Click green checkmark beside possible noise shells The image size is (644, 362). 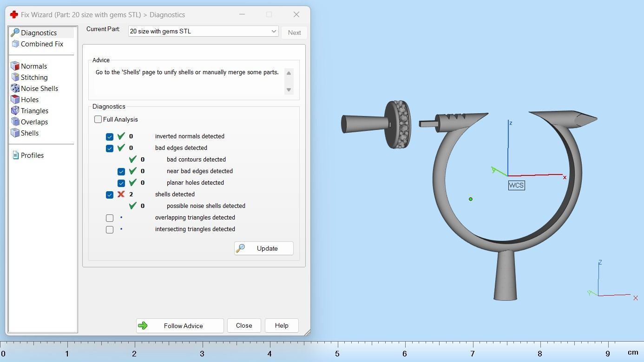pos(133,206)
